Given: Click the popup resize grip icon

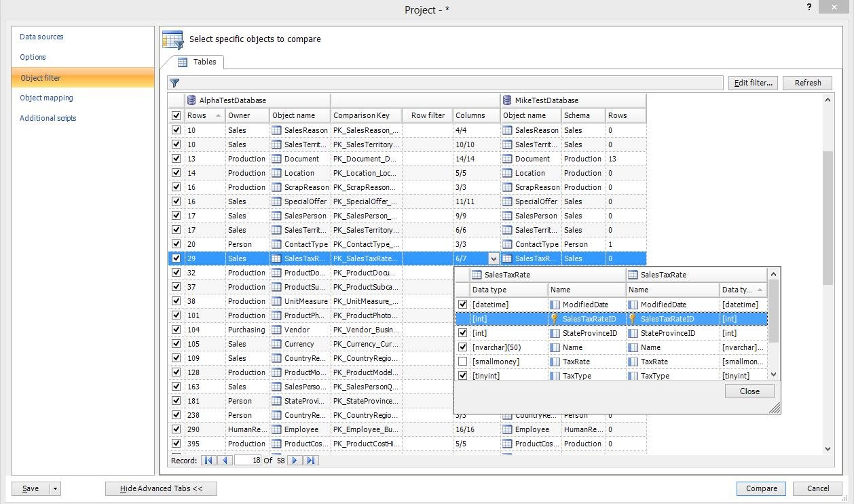Looking at the screenshot, I should [x=775, y=408].
